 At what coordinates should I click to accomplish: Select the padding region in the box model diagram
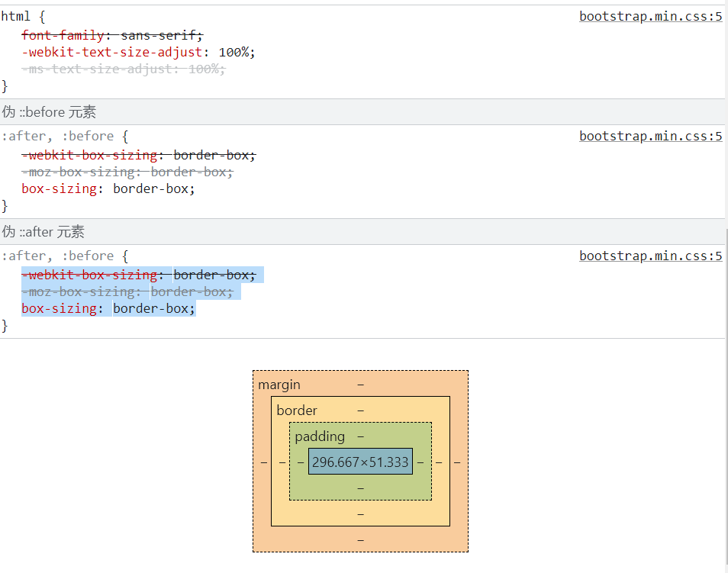point(321,436)
